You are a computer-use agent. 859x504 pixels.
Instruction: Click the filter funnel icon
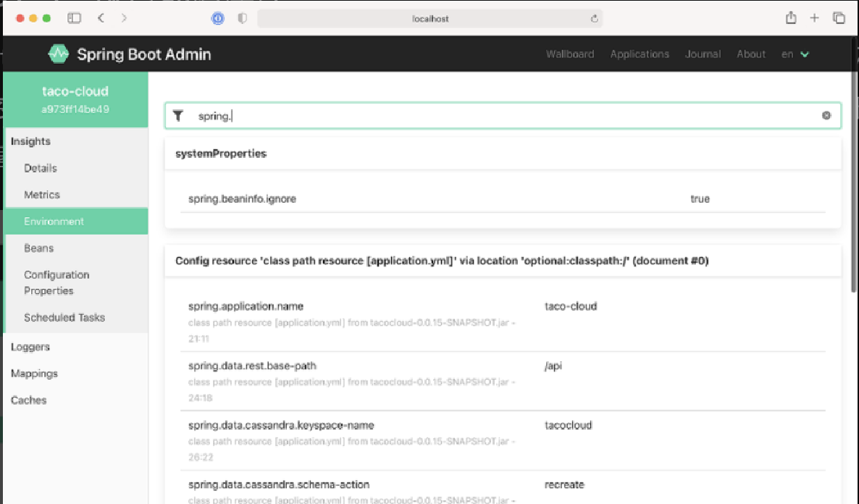click(x=178, y=116)
